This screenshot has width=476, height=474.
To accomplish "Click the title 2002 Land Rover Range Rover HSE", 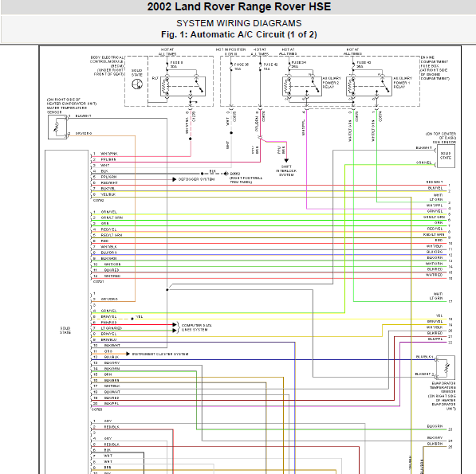I will (239, 6).
